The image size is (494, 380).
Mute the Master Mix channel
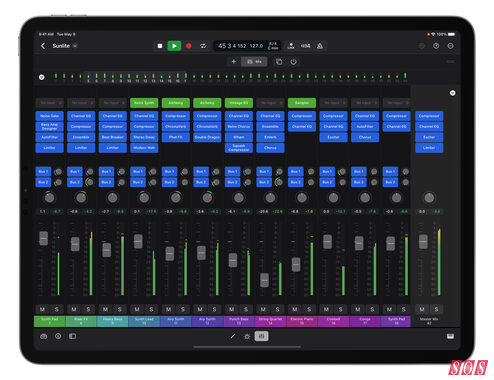tap(422, 309)
